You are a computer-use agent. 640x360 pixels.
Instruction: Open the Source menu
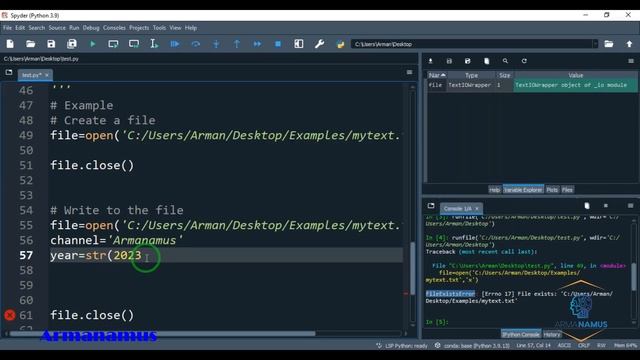point(57,28)
